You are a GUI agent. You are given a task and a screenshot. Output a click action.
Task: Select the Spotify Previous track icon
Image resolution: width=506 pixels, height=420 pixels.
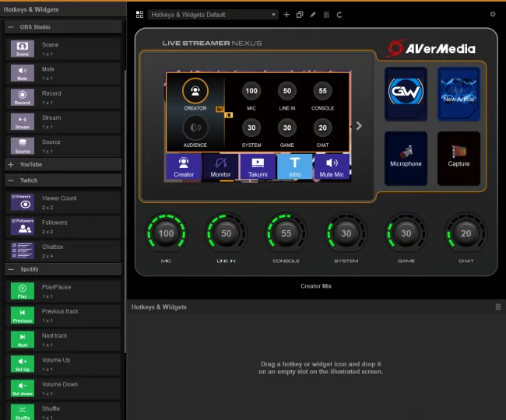pyautogui.click(x=23, y=315)
